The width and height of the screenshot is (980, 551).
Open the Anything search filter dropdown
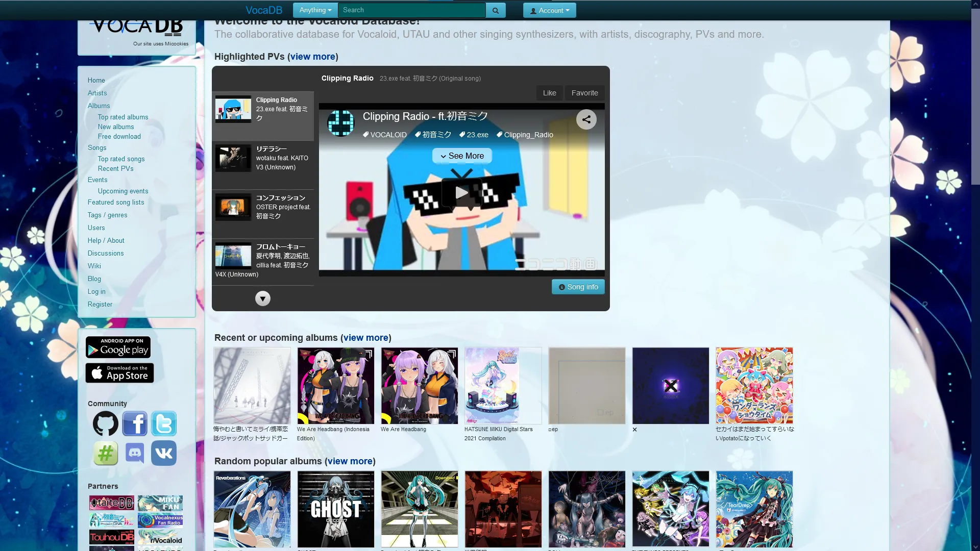click(x=315, y=10)
